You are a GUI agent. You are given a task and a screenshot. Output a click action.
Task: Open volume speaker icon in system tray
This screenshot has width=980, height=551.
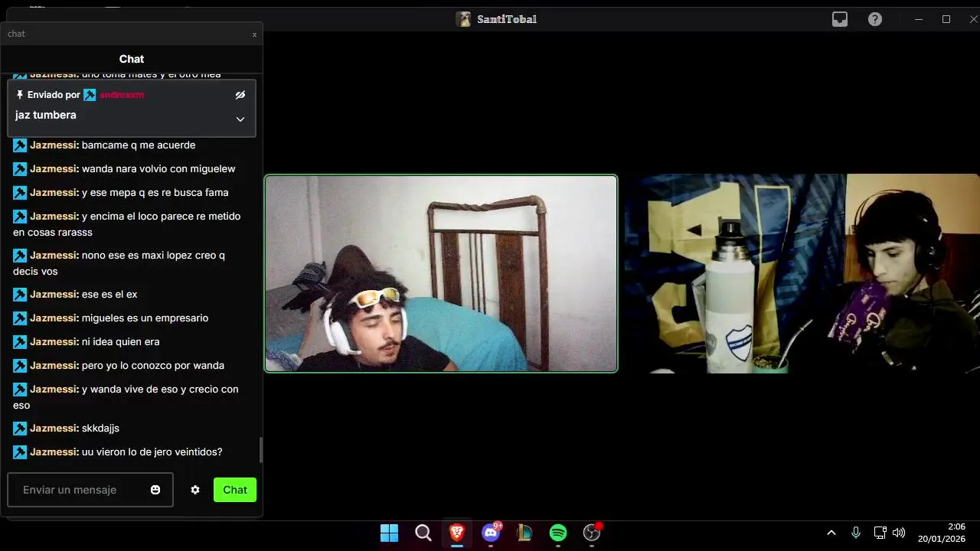900,533
